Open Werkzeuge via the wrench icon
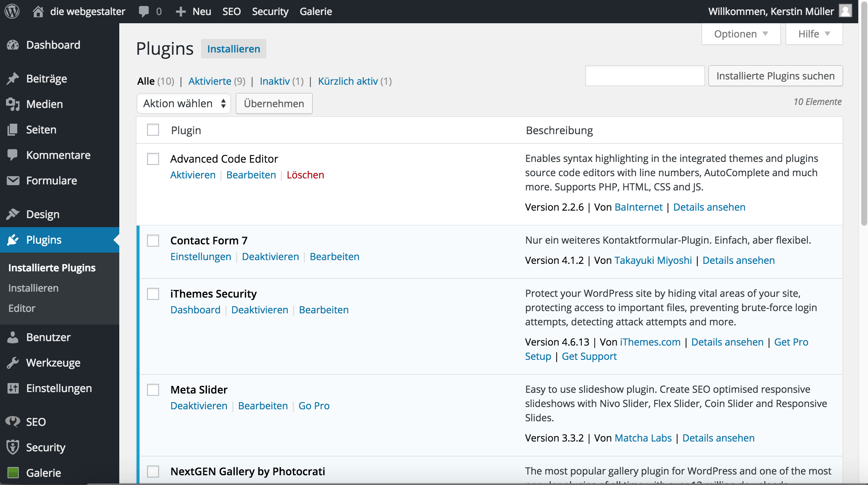Image resolution: width=868 pixels, height=485 pixels. tap(13, 362)
